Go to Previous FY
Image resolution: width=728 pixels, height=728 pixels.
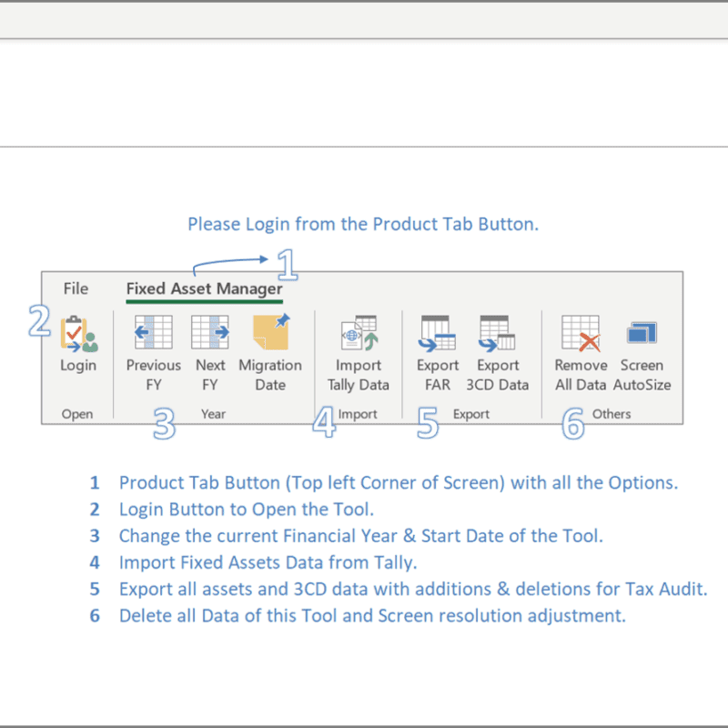coord(153,334)
